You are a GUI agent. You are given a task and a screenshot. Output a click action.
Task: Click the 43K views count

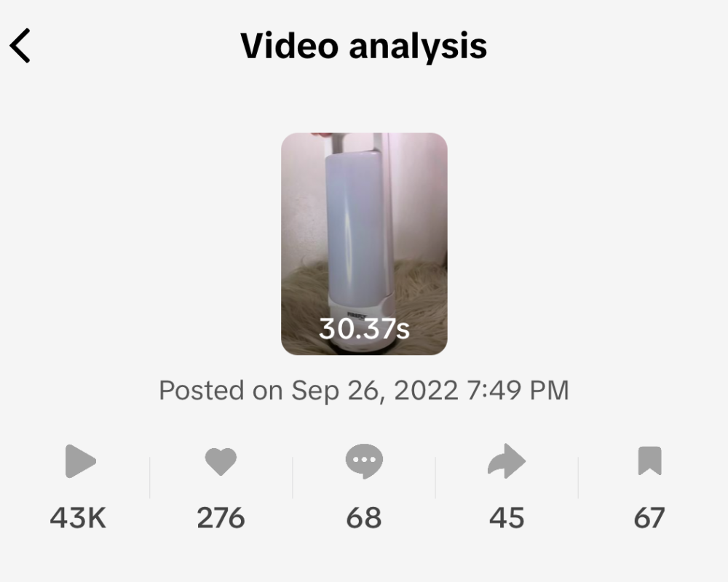click(x=78, y=519)
